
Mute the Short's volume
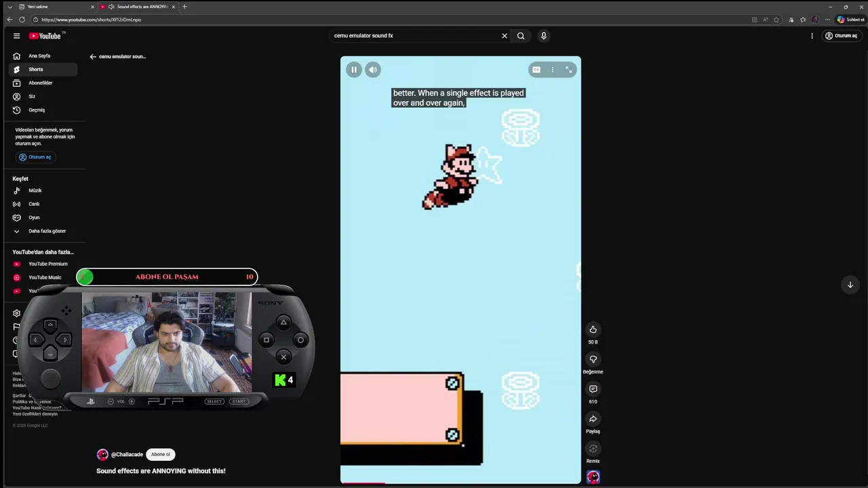pyautogui.click(x=373, y=70)
